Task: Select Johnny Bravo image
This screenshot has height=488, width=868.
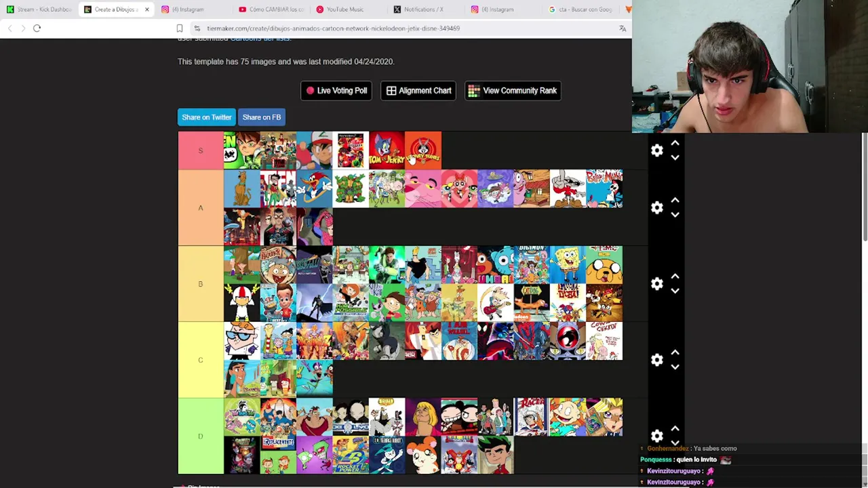Action: [423, 264]
